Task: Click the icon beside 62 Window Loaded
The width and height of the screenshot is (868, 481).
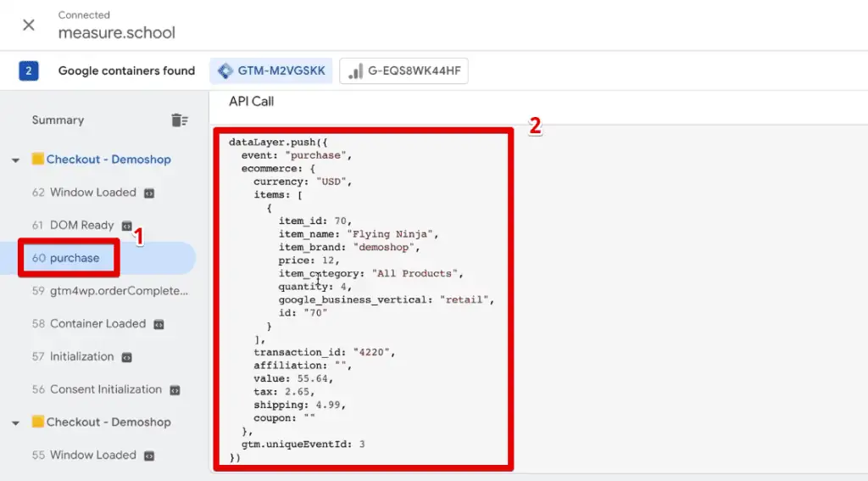Action: click(x=149, y=193)
